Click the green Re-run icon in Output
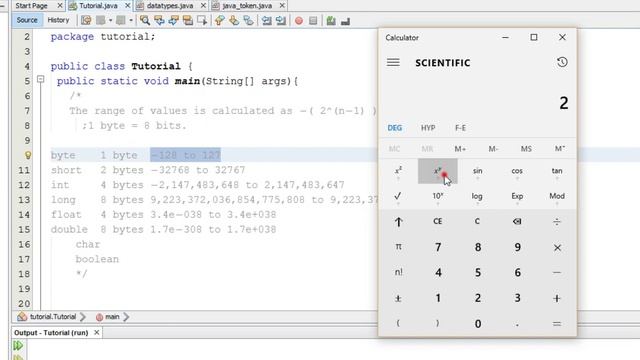The image size is (640, 360). 18,346
